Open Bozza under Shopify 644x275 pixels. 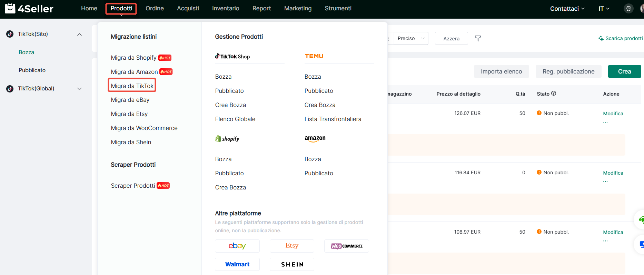pyautogui.click(x=223, y=159)
